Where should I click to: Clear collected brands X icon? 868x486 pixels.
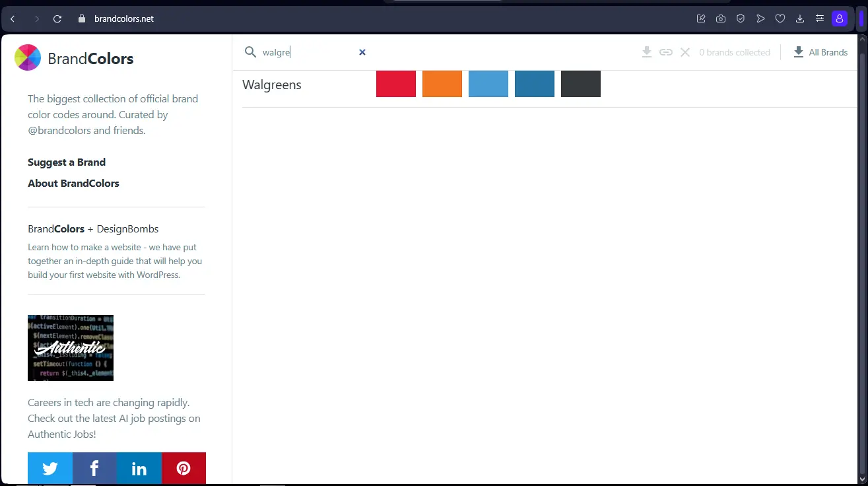coord(685,52)
